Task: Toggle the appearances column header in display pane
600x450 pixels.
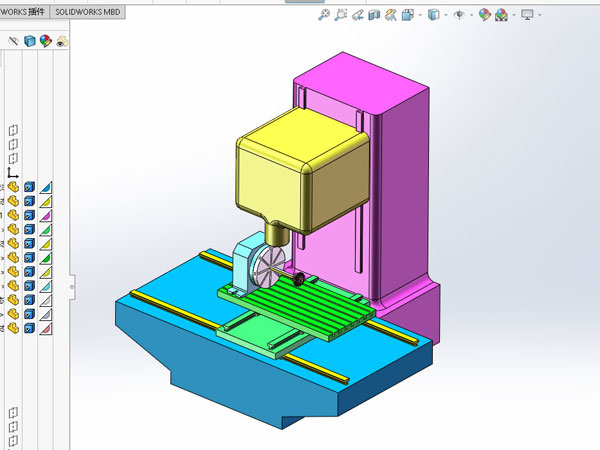Action: coord(45,41)
